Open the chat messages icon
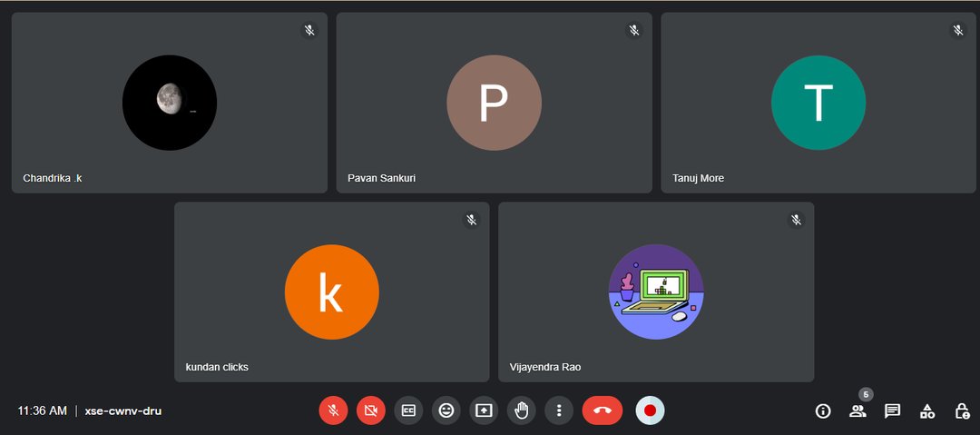The image size is (980, 435). pos(893,411)
